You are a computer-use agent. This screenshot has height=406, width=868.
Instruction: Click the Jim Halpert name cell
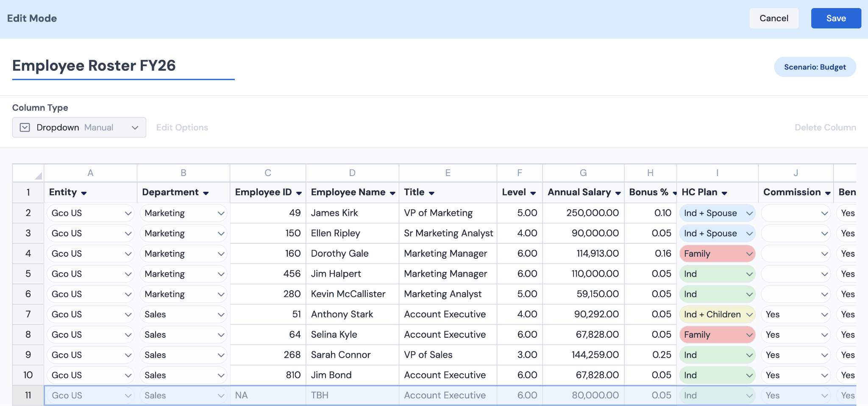(x=352, y=274)
